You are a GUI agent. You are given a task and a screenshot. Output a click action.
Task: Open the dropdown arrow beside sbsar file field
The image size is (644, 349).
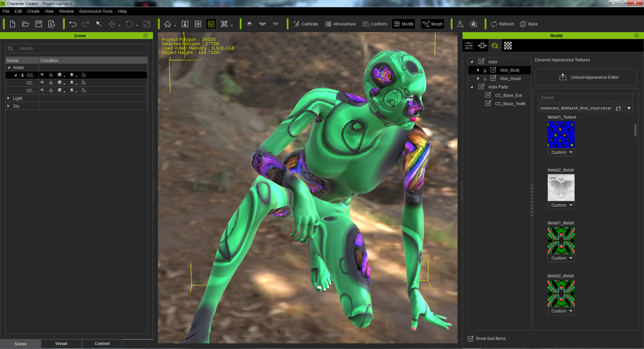629,108
